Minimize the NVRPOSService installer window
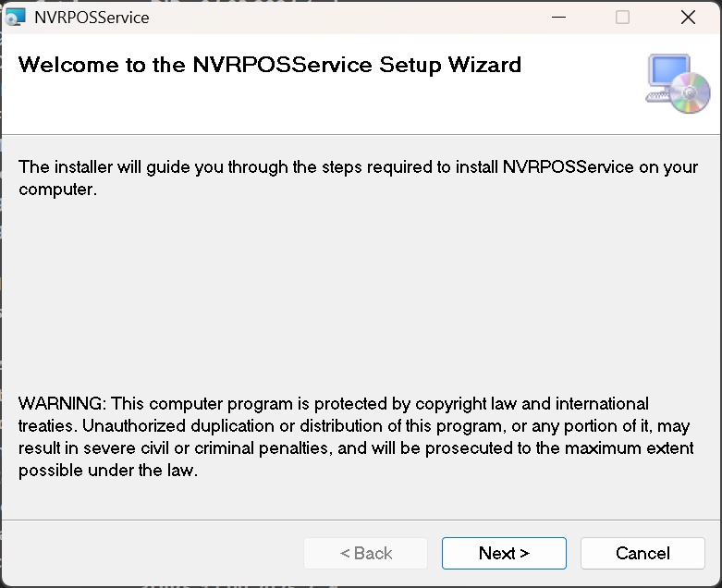The image size is (722, 588). point(557,17)
